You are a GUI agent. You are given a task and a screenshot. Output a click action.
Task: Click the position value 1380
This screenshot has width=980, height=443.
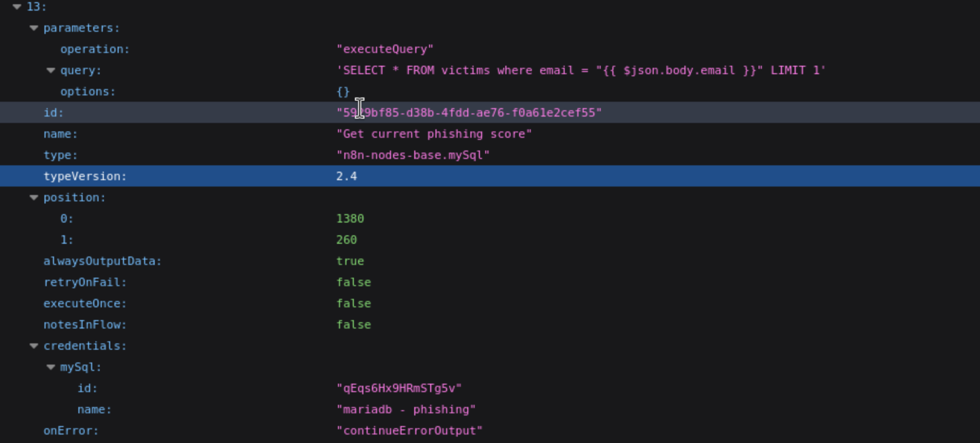tap(350, 219)
